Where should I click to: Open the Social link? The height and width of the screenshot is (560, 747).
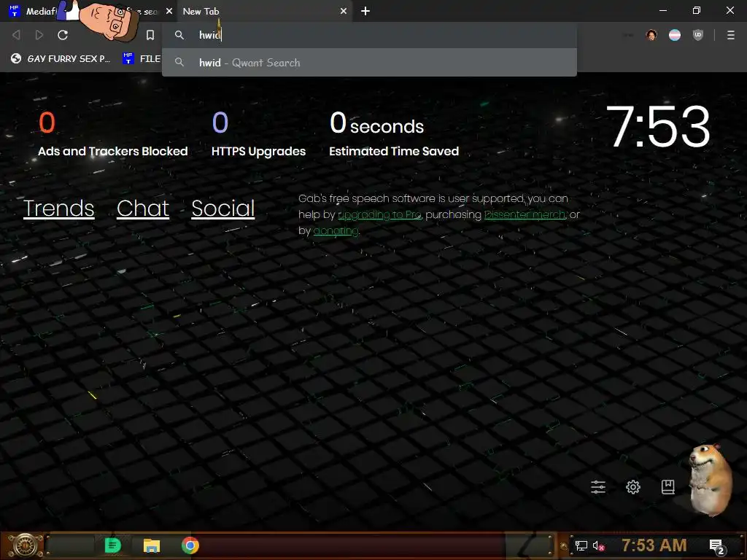223,208
